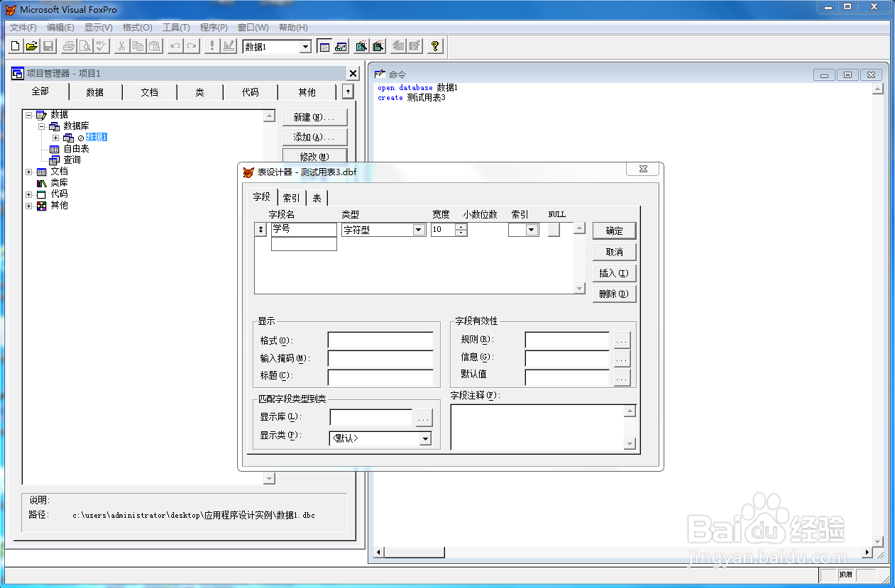Open the 工具(T) menu
895x588 pixels.
click(x=176, y=28)
